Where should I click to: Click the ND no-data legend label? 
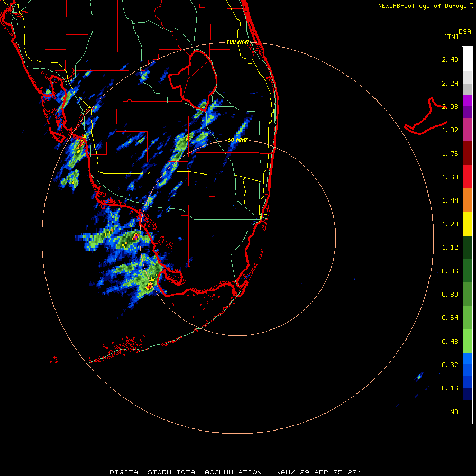click(x=454, y=412)
